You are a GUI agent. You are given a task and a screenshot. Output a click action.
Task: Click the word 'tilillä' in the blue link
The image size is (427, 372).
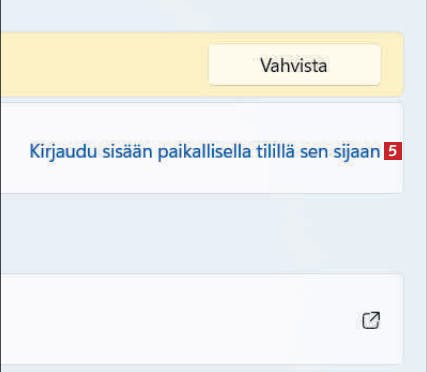tap(275, 152)
